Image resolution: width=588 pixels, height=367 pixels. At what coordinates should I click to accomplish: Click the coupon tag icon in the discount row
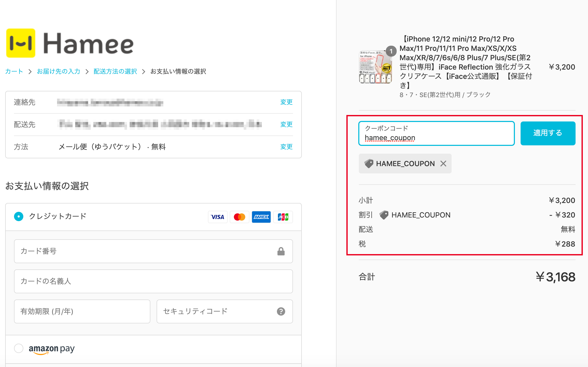[384, 215]
